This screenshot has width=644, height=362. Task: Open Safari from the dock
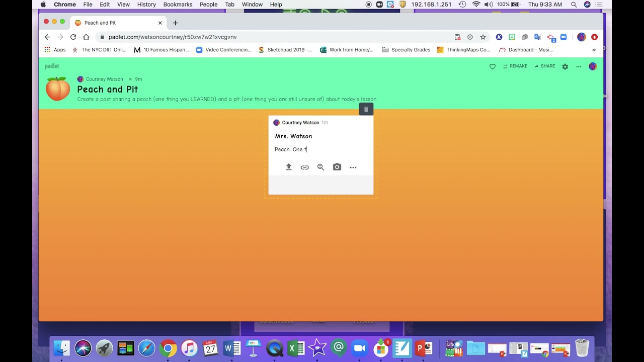(x=147, y=348)
